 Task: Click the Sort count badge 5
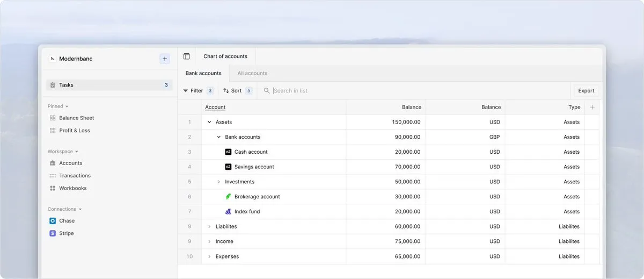point(249,91)
